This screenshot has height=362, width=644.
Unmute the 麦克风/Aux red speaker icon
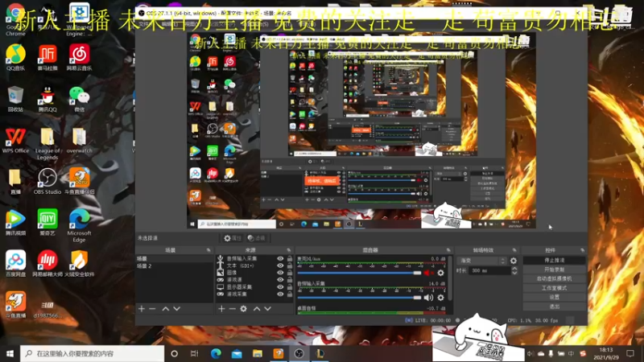pos(428,273)
